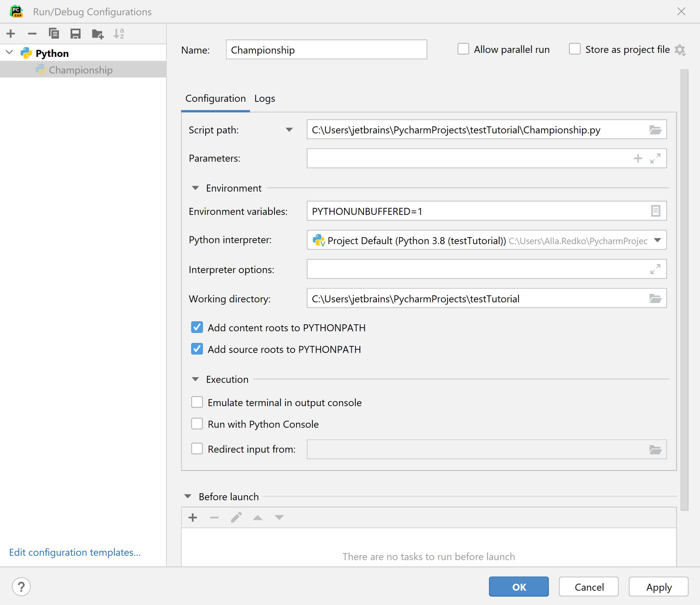The width and height of the screenshot is (700, 605).
Task: Browse for working directory folder
Action: pos(655,298)
